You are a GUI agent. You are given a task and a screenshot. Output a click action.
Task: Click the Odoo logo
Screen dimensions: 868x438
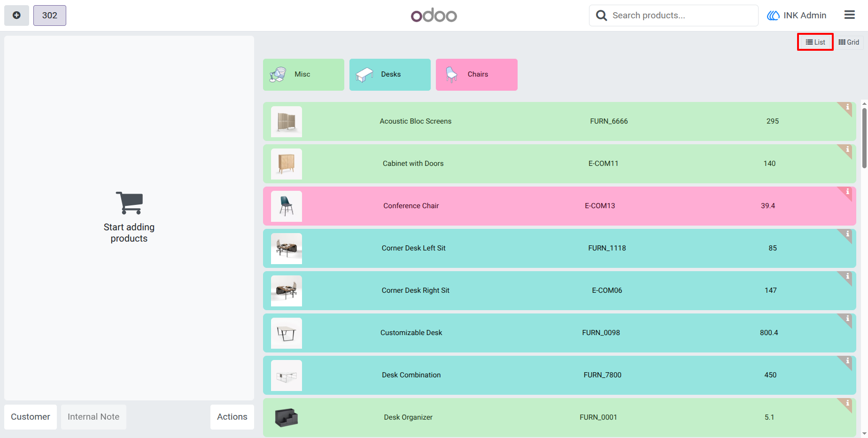pos(434,16)
